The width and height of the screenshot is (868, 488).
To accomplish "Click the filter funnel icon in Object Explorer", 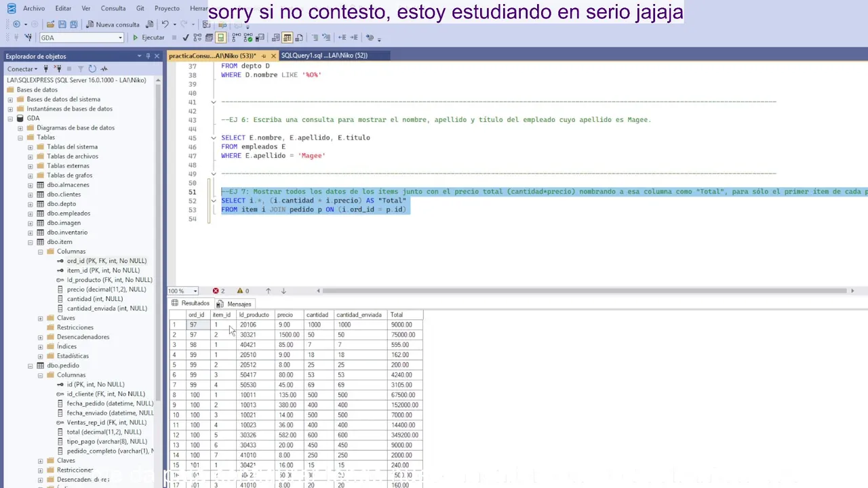I will click(x=81, y=68).
